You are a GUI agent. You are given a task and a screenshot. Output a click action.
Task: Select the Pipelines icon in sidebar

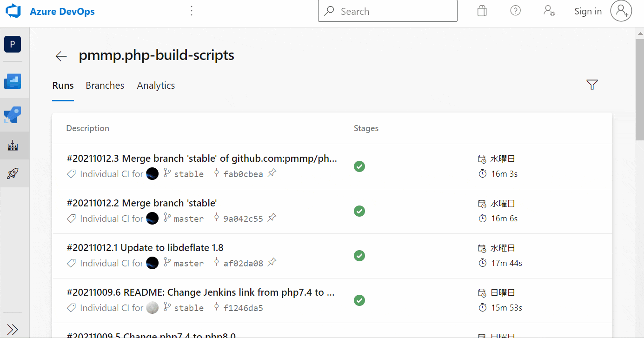click(x=13, y=146)
